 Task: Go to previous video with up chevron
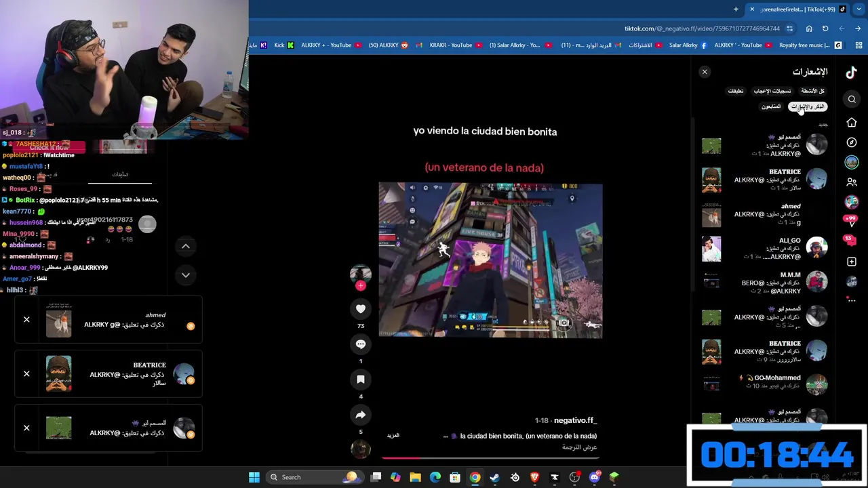pyautogui.click(x=186, y=247)
